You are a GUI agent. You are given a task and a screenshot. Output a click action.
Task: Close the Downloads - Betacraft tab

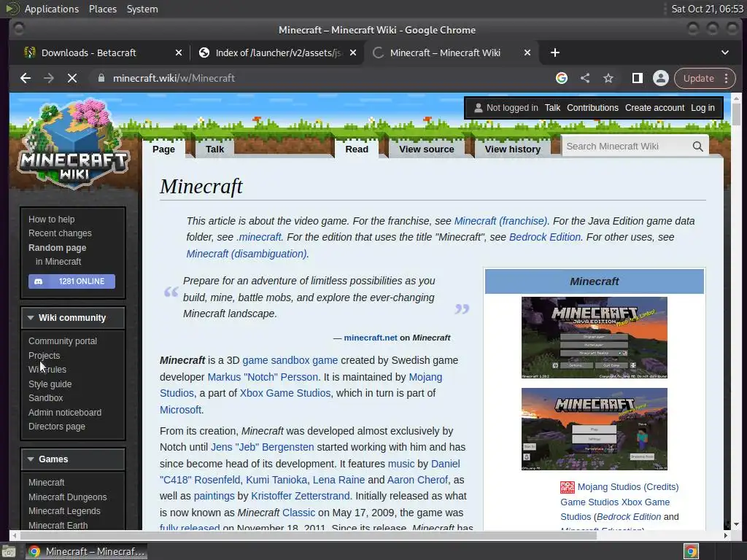pos(179,52)
